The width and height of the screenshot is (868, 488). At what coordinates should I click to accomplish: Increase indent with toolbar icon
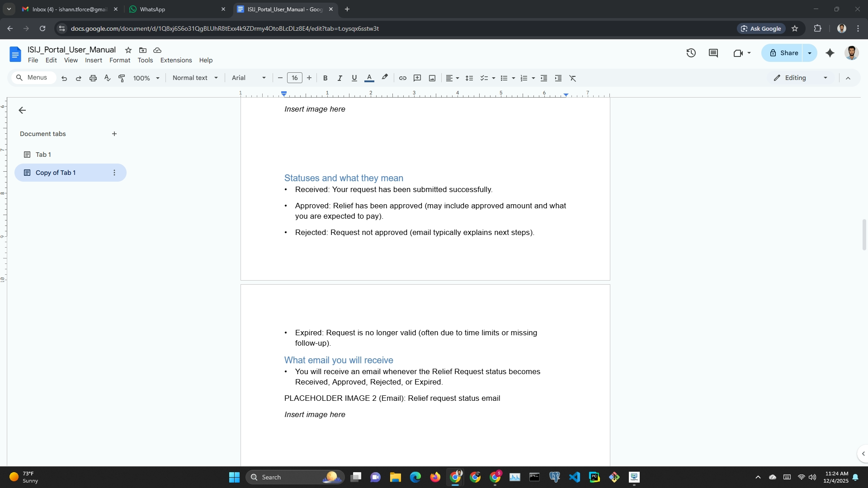(558, 78)
